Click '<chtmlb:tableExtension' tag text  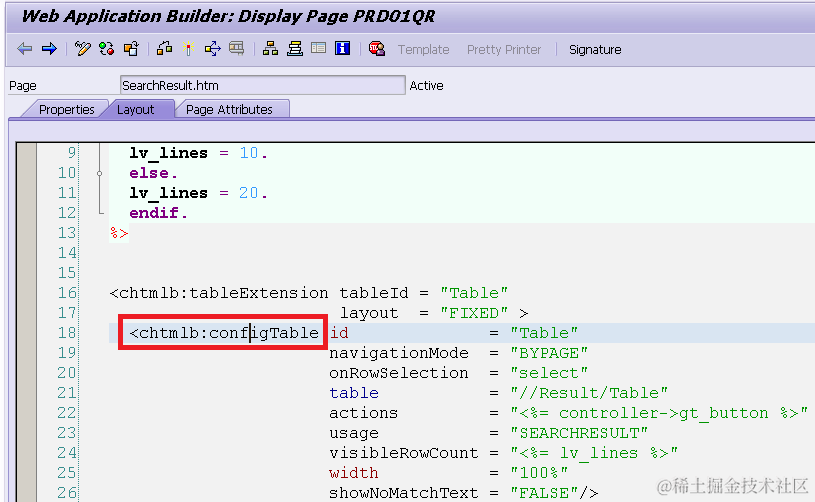219,293
